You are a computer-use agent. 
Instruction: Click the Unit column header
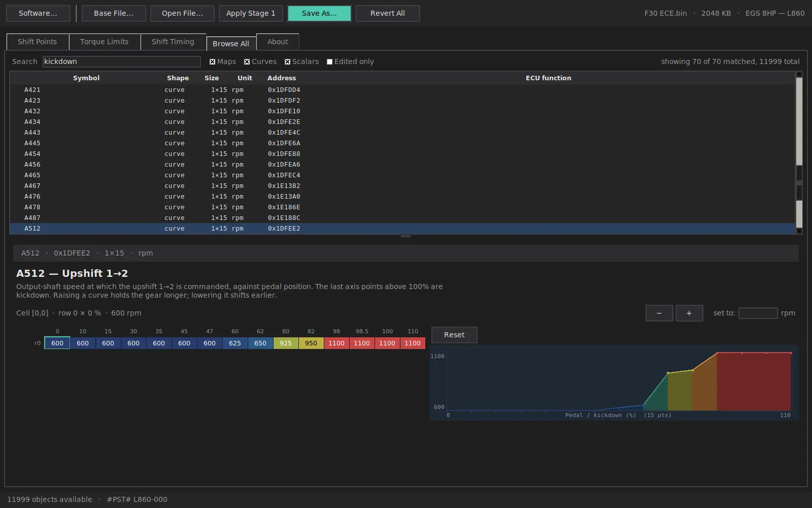click(x=245, y=78)
